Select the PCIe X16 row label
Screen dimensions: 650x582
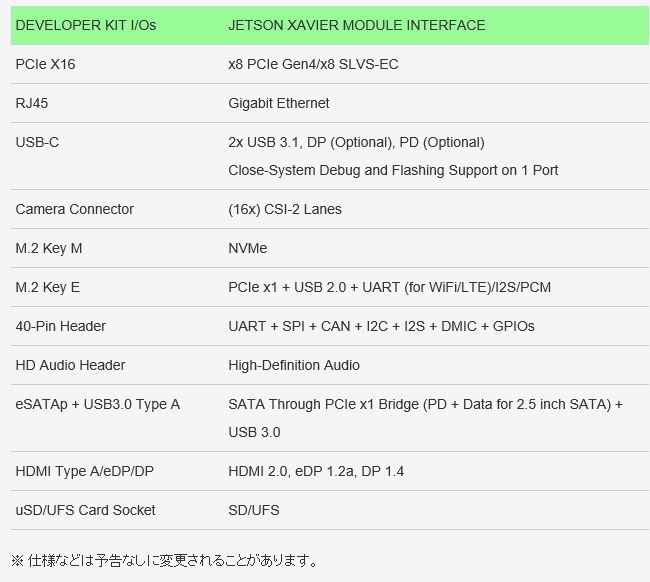(x=45, y=64)
